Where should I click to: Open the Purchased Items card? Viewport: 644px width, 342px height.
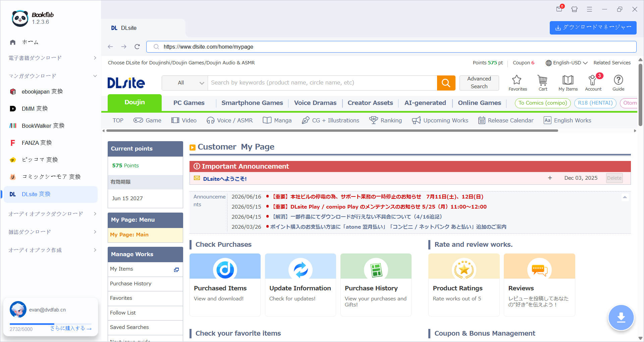[x=225, y=285]
